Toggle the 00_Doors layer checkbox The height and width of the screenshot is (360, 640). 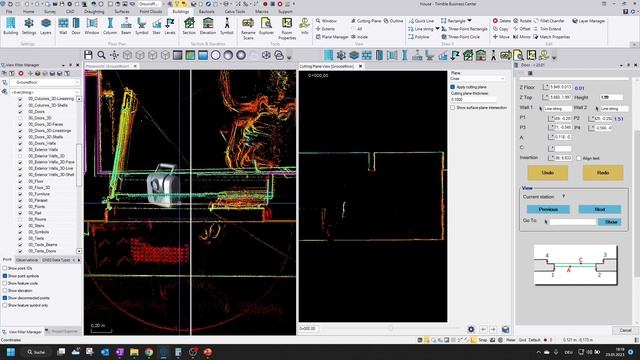[20, 111]
